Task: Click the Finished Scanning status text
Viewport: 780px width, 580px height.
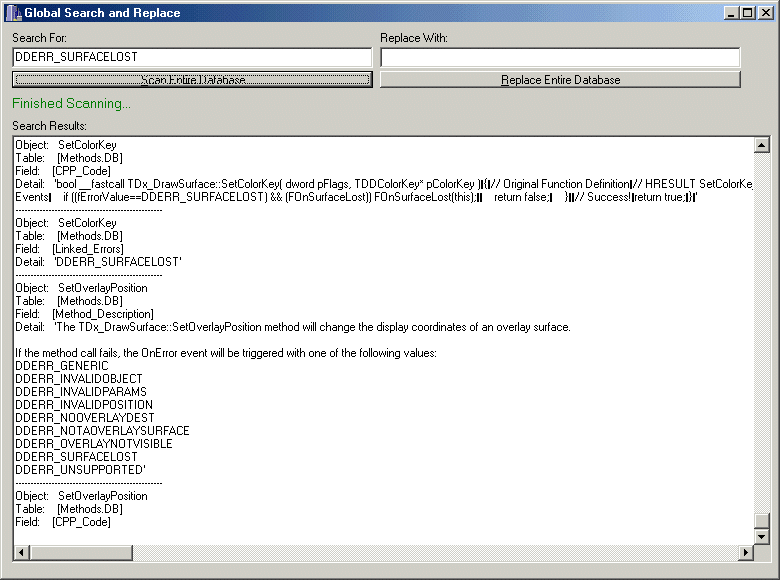Action: pos(71,104)
